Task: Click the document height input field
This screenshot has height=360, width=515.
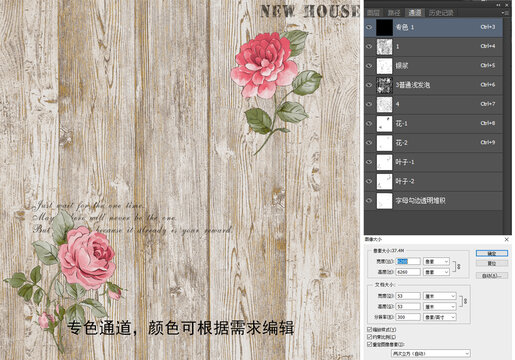Action: pyautogui.click(x=408, y=306)
